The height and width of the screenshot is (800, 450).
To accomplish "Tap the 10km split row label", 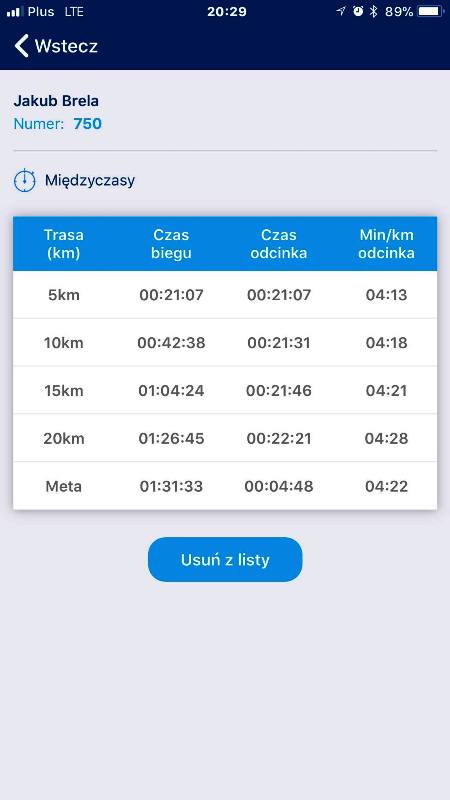I will [64, 343].
